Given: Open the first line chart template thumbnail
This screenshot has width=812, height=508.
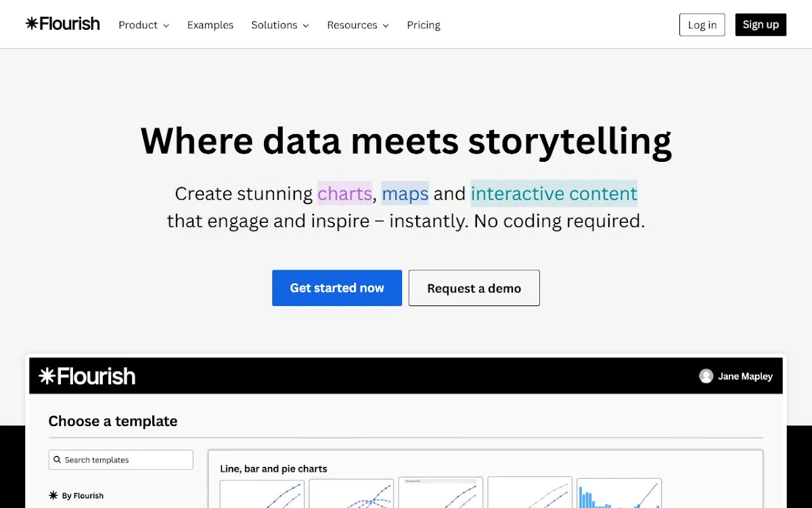Looking at the screenshot, I should tap(262, 493).
